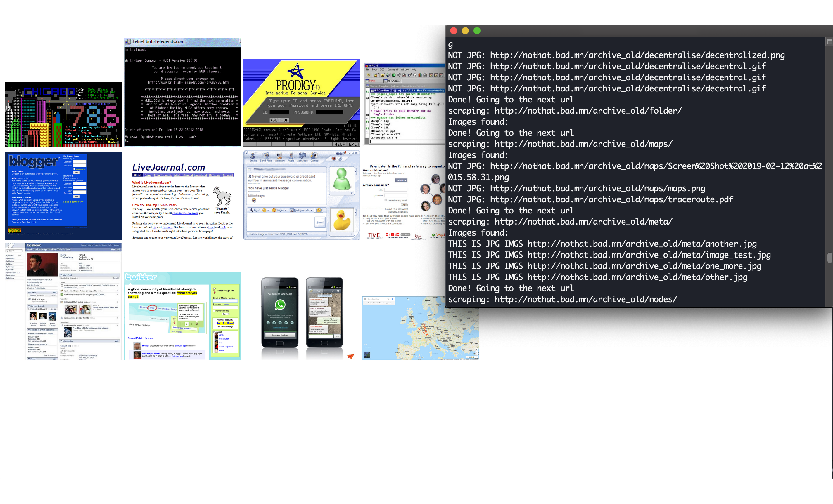Click the maps/maps.png output line
Image resolution: width=833 pixels, height=504 pixels.
coord(576,188)
